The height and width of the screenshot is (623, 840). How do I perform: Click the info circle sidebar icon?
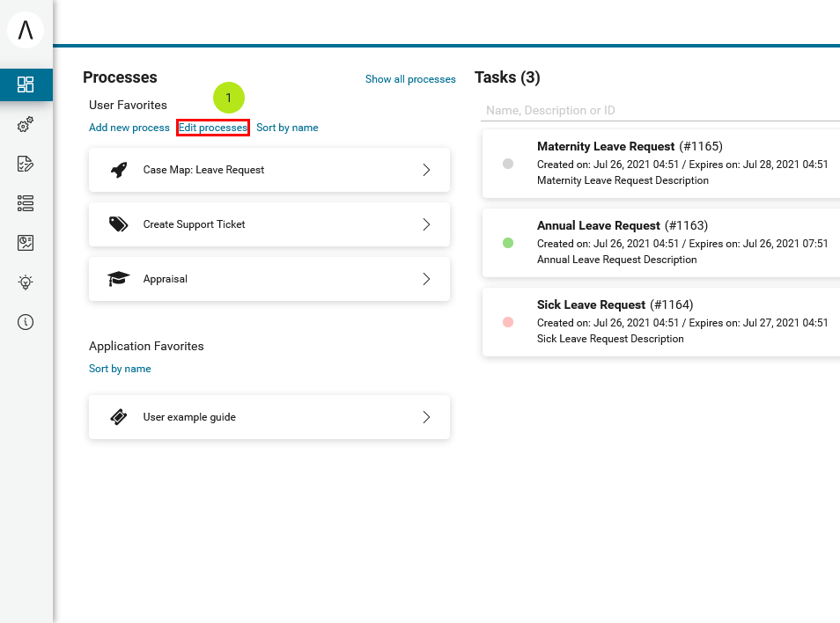26,322
